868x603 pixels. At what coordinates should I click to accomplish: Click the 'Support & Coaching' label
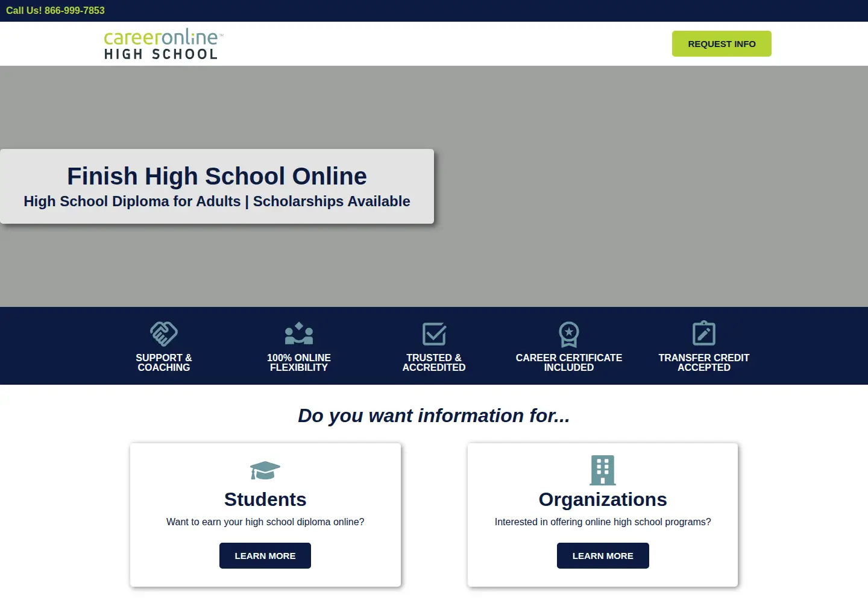[164, 362]
